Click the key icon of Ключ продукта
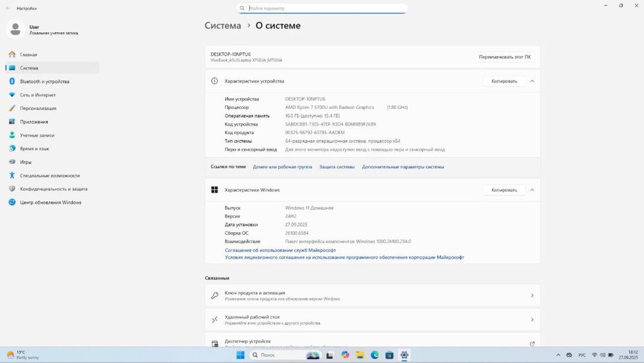Screen dimensions: 644x363 coord(215,295)
